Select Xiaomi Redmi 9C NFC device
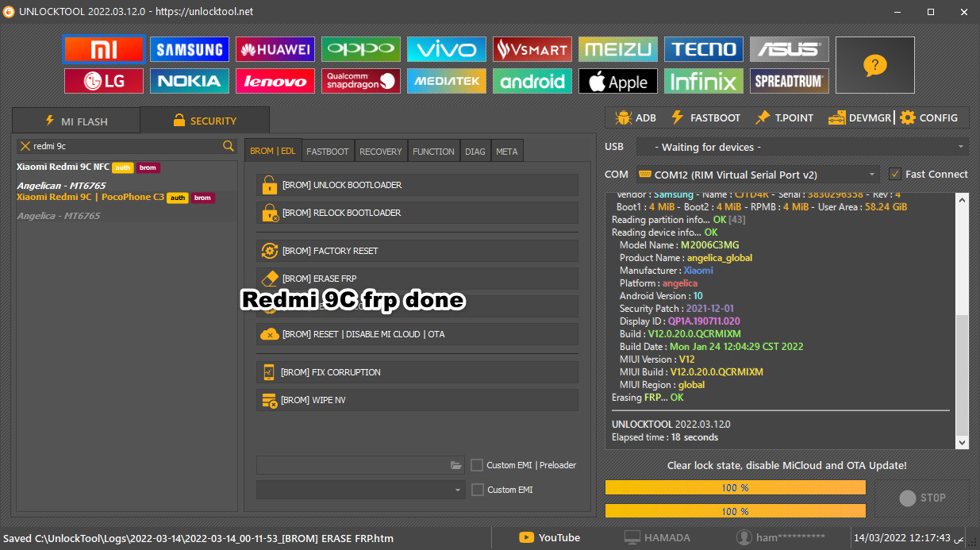This screenshot has width=980, height=550. [127, 176]
